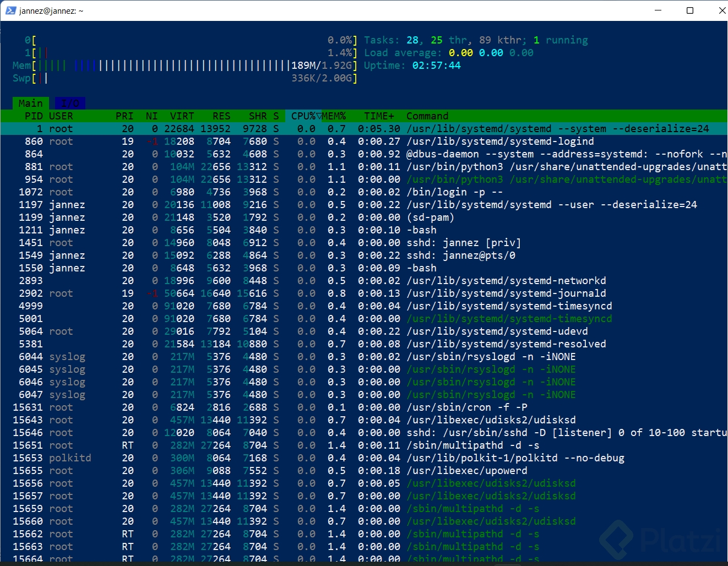Click the Swp usage bar
Image resolution: width=728 pixels, height=566 pixels.
[185, 78]
